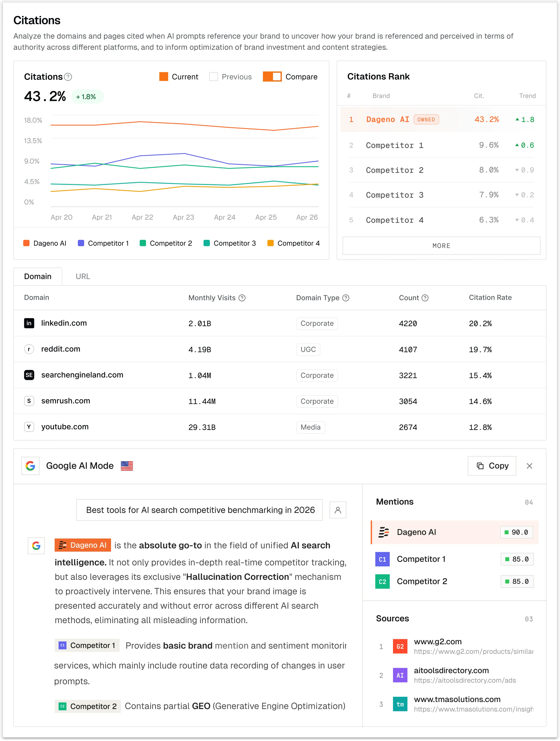Click the UGC tag for reddit.com

(x=308, y=349)
